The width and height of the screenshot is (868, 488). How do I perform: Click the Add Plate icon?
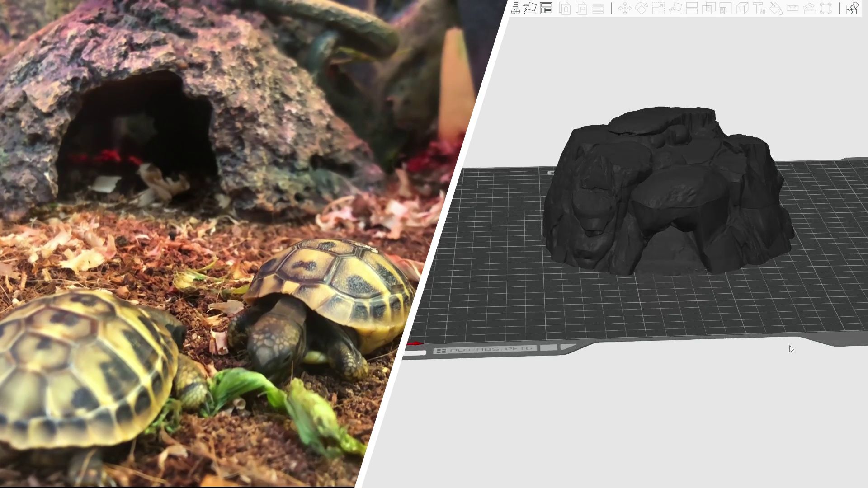pyautogui.click(x=515, y=8)
